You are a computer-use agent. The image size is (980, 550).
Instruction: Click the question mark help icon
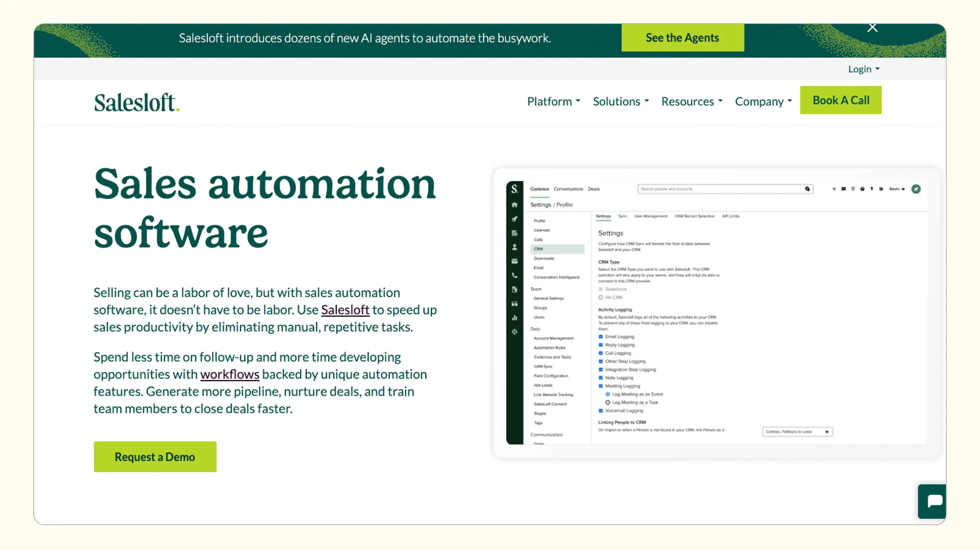click(x=862, y=189)
